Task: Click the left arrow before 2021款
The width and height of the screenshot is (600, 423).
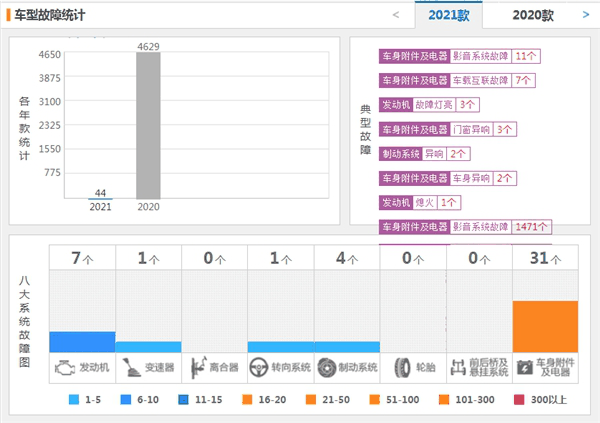Action: 396,15
